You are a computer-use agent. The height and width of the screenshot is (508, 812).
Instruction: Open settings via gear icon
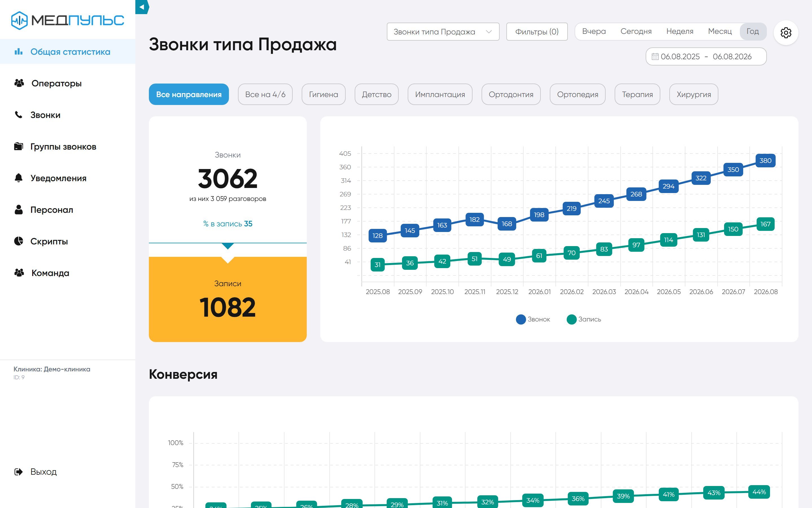(786, 32)
